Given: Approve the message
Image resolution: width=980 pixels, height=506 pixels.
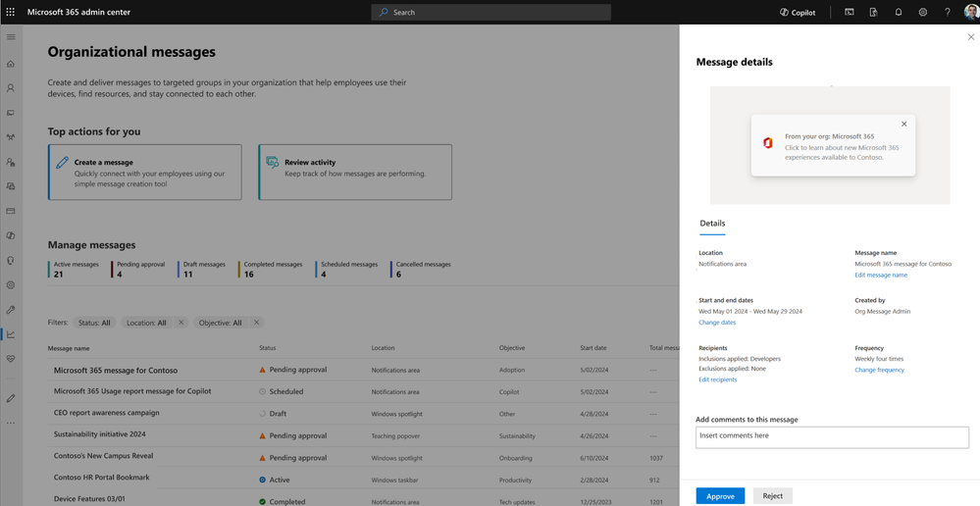Looking at the screenshot, I should coord(720,496).
